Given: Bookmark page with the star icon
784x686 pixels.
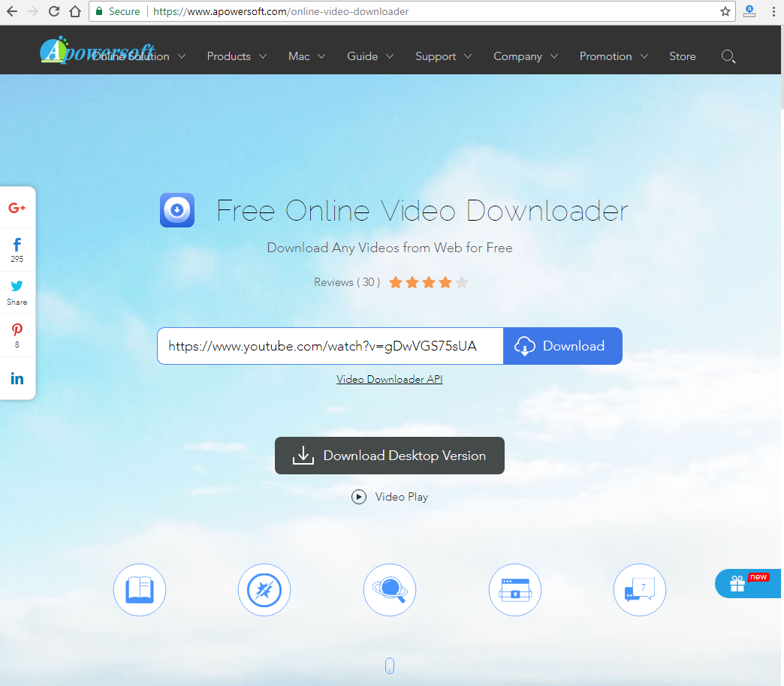Looking at the screenshot, I should [725, 11].
